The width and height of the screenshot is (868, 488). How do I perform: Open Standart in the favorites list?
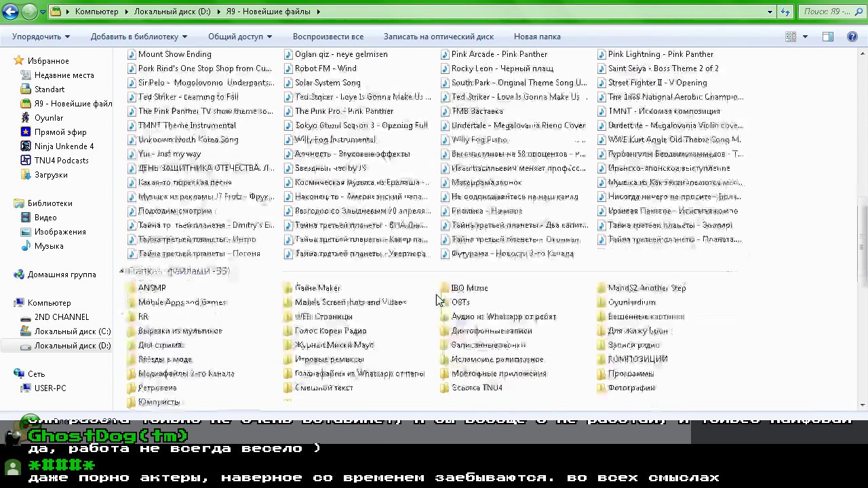pyautogui.click(x=50, y=89)
